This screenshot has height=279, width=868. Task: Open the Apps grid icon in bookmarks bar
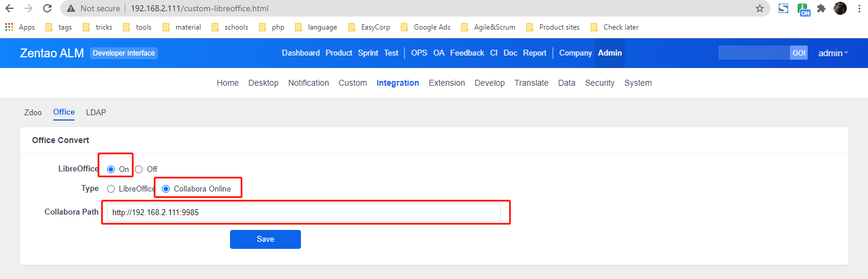(x=9, y=27)
